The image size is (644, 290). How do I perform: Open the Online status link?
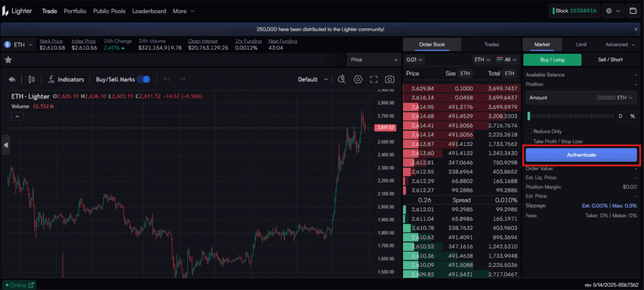(x=19, y=285)
